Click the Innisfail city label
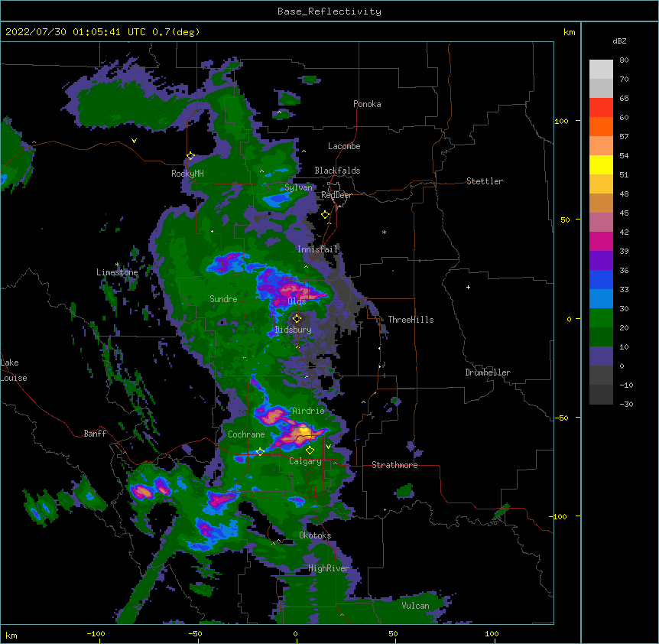 tap(317, 249)
